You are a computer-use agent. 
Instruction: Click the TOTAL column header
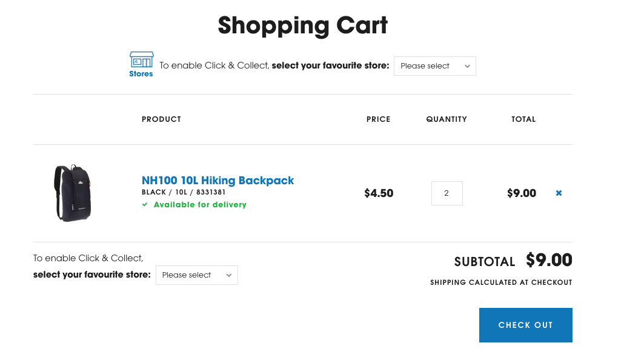click(523, 119)
